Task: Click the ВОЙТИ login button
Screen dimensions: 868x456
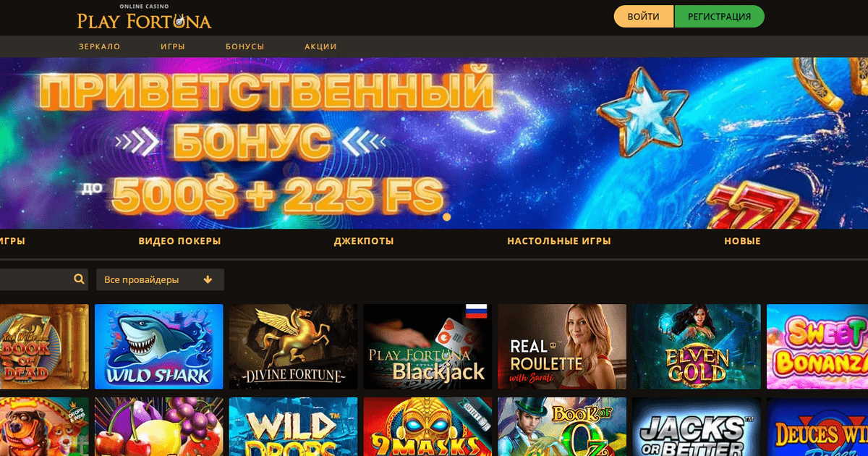Action: pyautogui.click(x=644, y=17)
